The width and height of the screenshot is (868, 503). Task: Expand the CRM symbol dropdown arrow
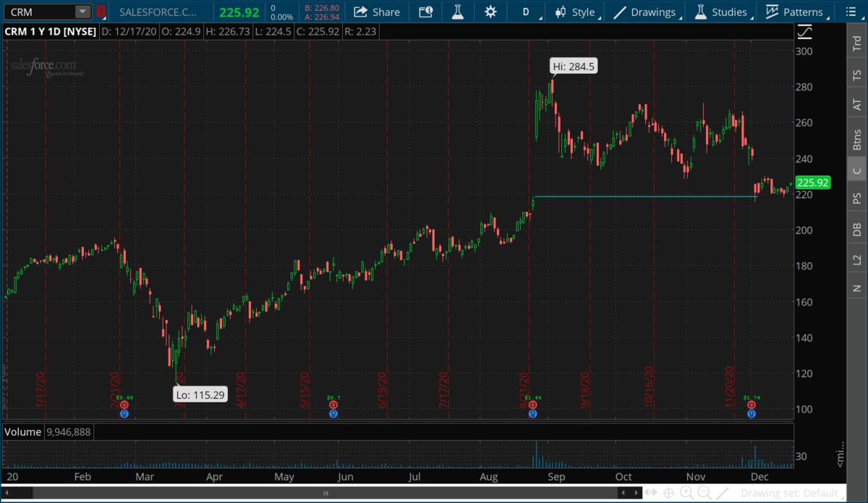(82, 12)
